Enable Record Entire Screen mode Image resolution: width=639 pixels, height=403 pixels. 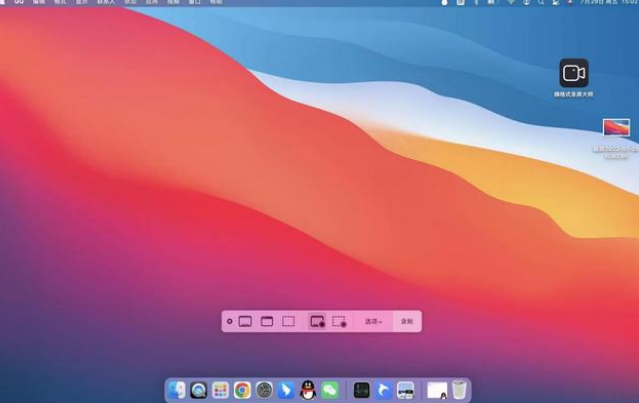point(317,321)
